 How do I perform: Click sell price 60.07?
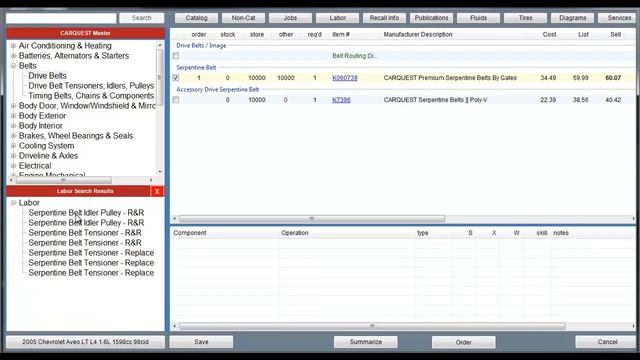[x=613, y=78]
